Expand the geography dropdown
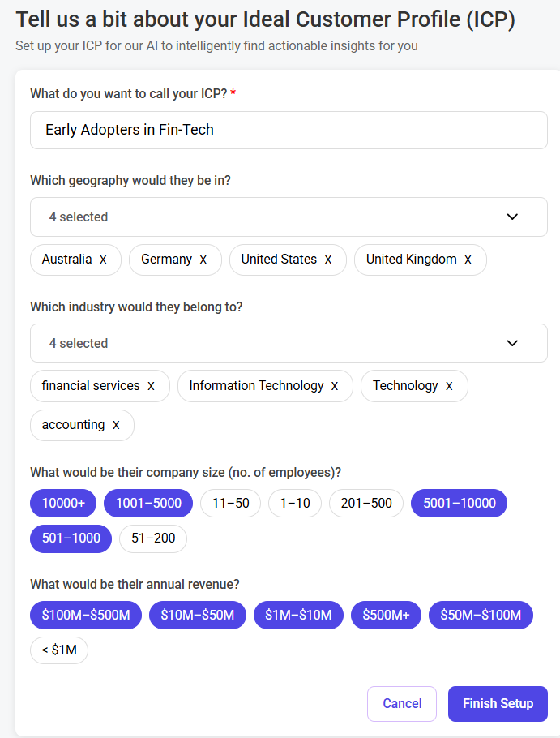This screenshot has width=560, height=738. [289, 217]
